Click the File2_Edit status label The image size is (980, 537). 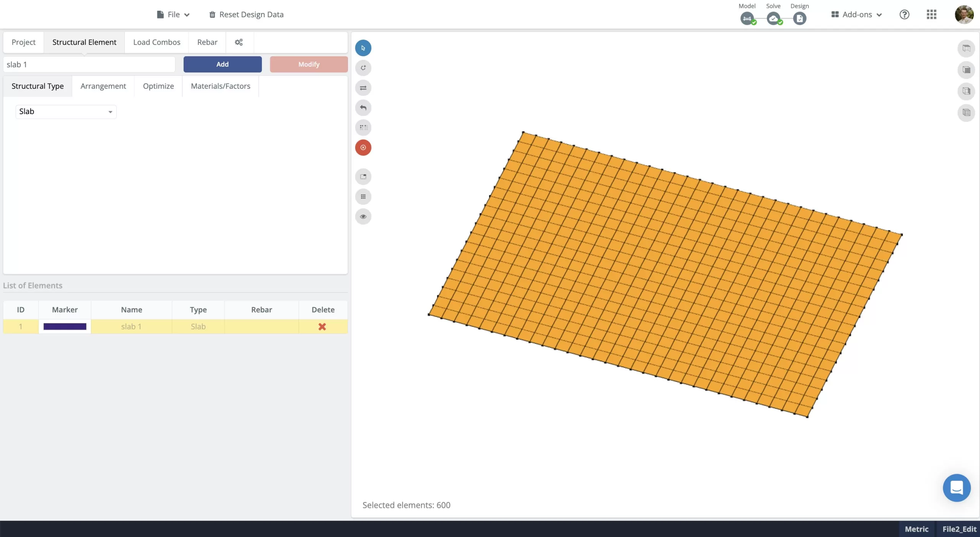pos(959,529)
